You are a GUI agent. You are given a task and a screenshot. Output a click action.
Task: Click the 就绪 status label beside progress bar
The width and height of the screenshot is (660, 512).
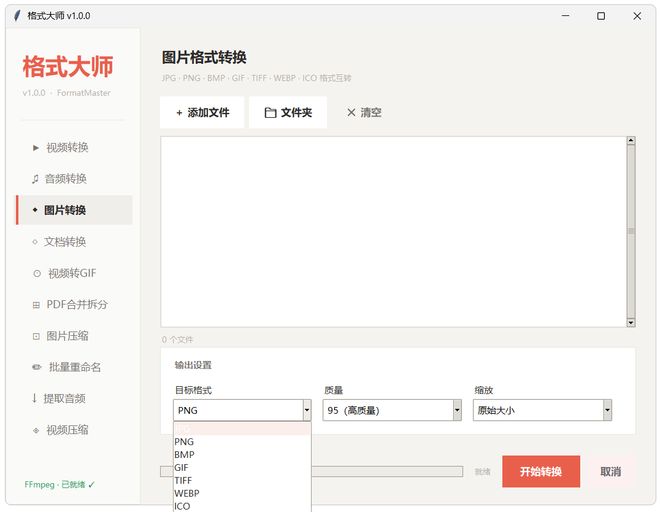(482, 472)
